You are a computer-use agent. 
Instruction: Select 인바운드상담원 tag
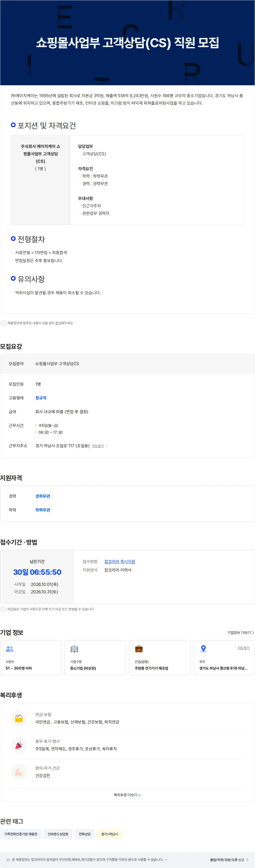58,834
